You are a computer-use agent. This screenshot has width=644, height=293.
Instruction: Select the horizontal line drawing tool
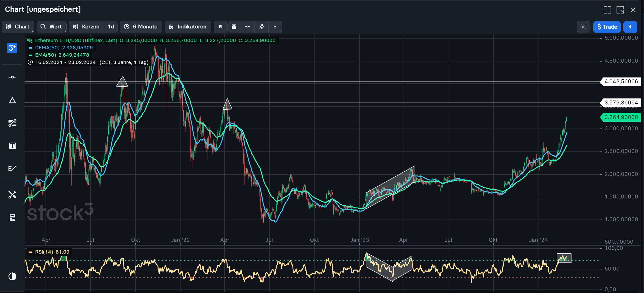point(247,27)
